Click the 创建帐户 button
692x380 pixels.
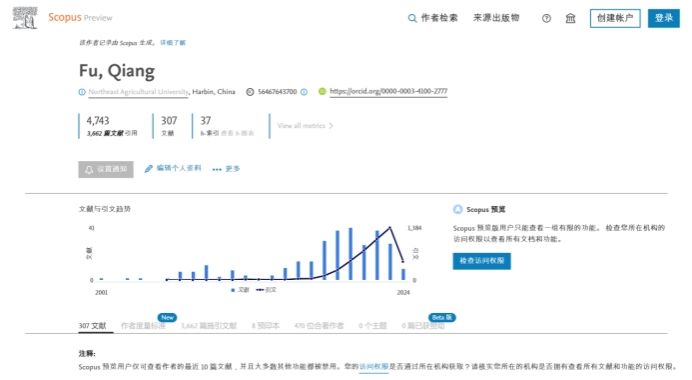pos(615,18)
